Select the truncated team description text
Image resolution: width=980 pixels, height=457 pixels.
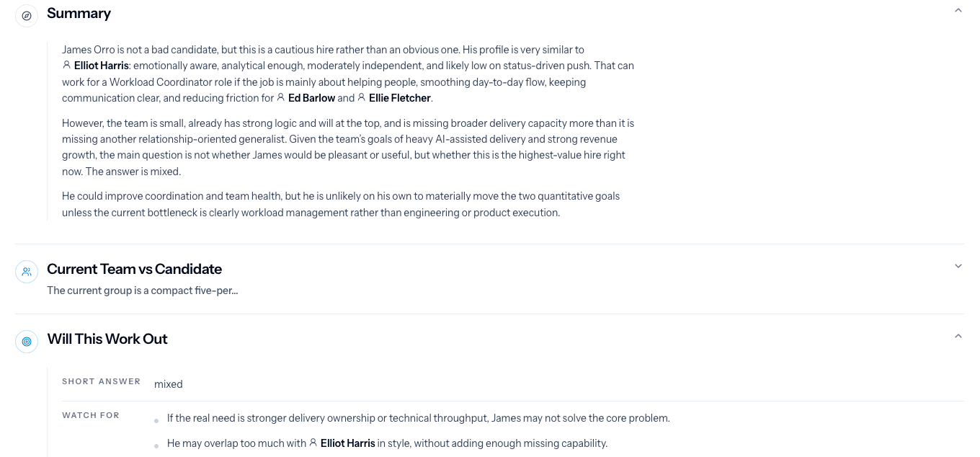click(x=142, y=290)
